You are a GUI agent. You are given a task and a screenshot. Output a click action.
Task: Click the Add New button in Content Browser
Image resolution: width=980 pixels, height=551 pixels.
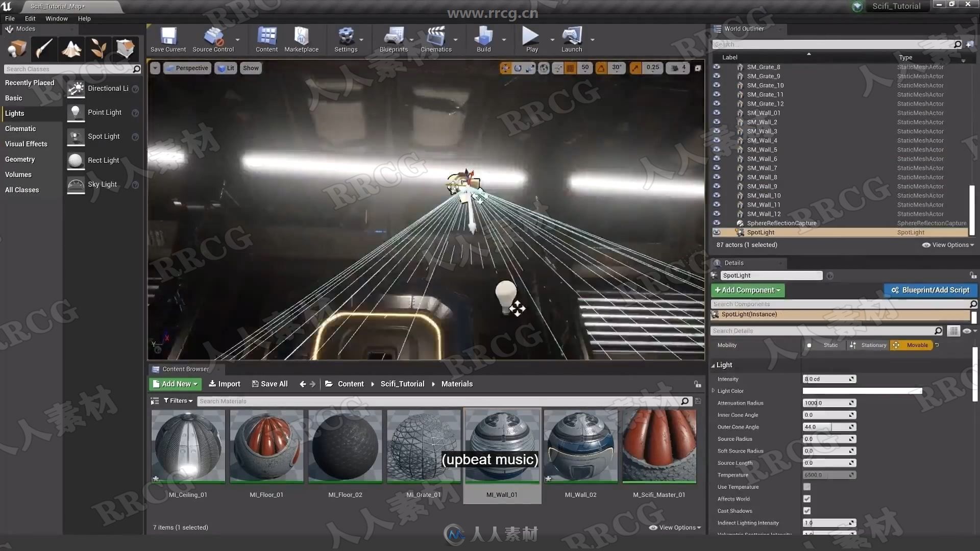[x=173, y=384]
